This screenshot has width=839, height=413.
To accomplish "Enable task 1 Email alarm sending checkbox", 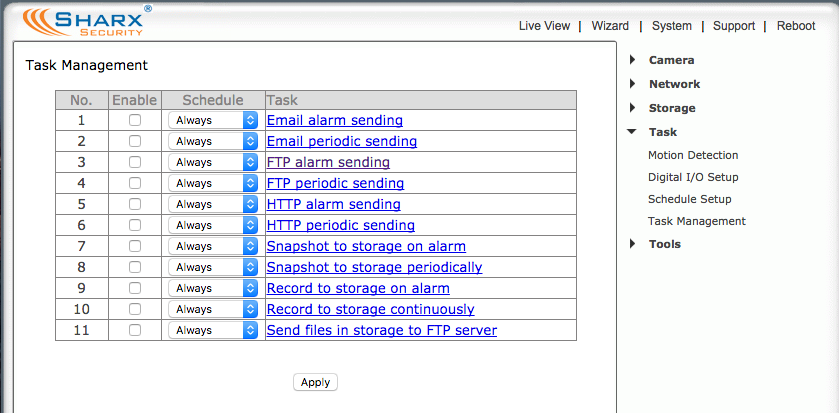I will click(135, 120).
